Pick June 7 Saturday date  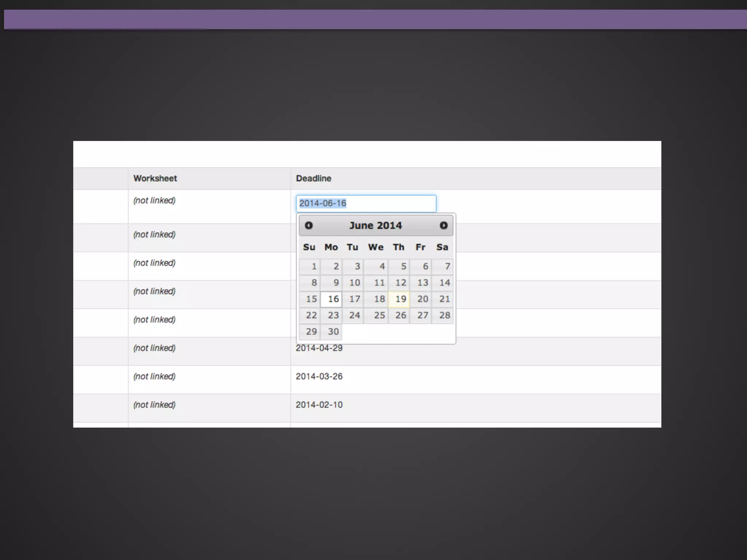pos(443,267)
